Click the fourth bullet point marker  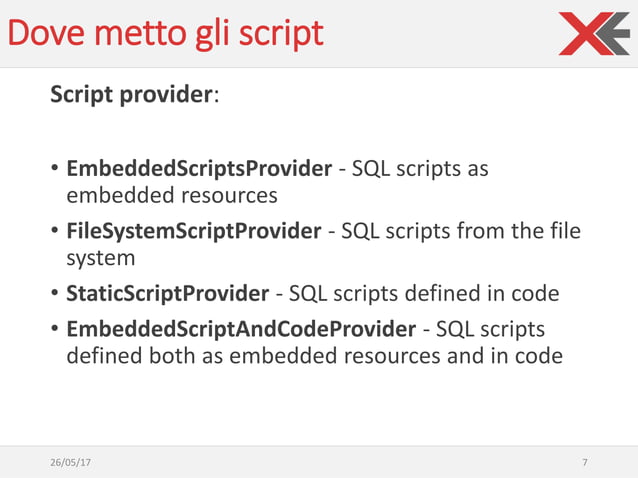click(x=55, y=328)
